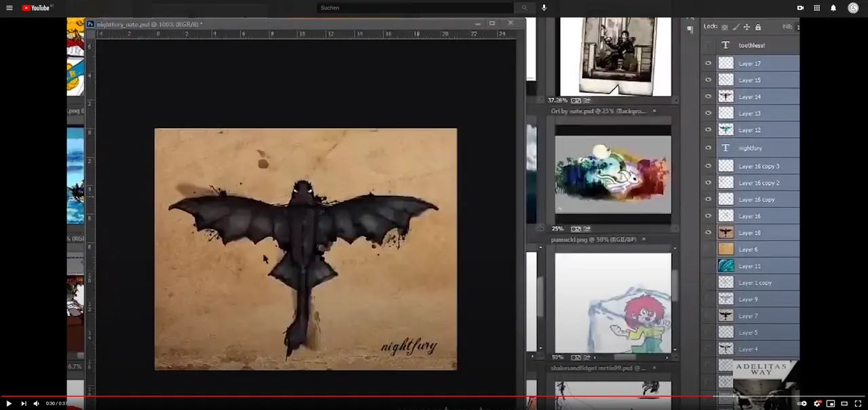Select Layer 5 in the layers panel
Screen dimensions: 868x410
pos(758,333)
